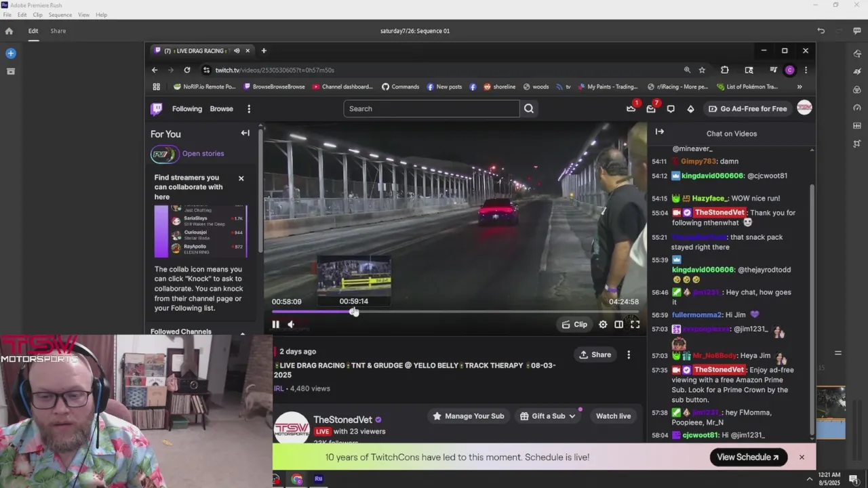Open the Premiere Rush project panel icon
868x488 pixels.
(x=10, y=71)
